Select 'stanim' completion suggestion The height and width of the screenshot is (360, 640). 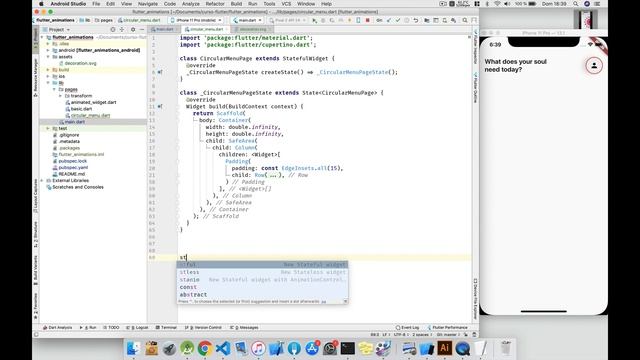click(x=262, y=280)
